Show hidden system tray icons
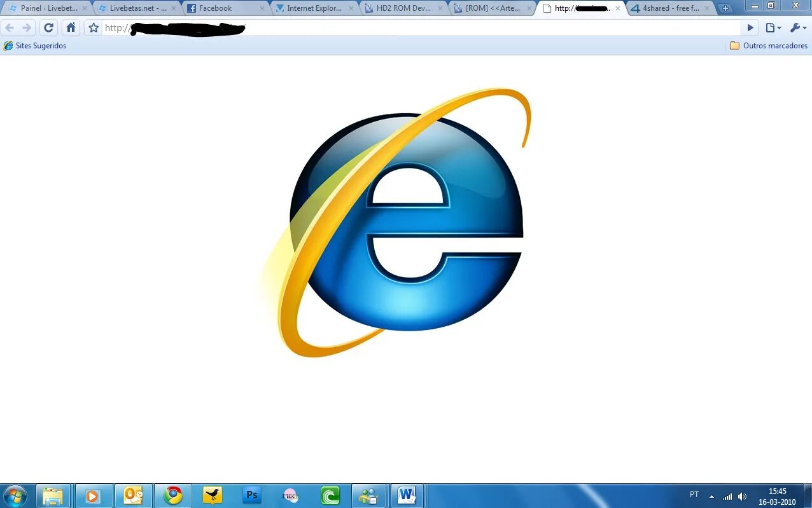The image size is (812, 508). click(711, 496)
